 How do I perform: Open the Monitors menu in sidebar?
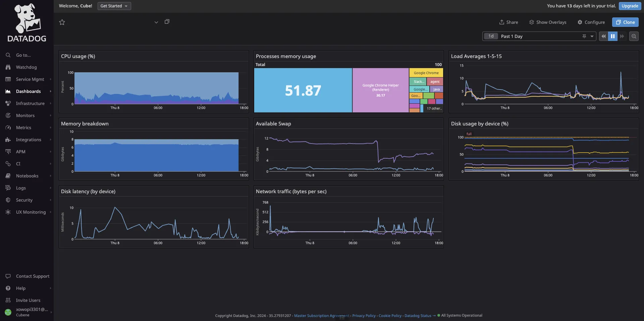25,115
